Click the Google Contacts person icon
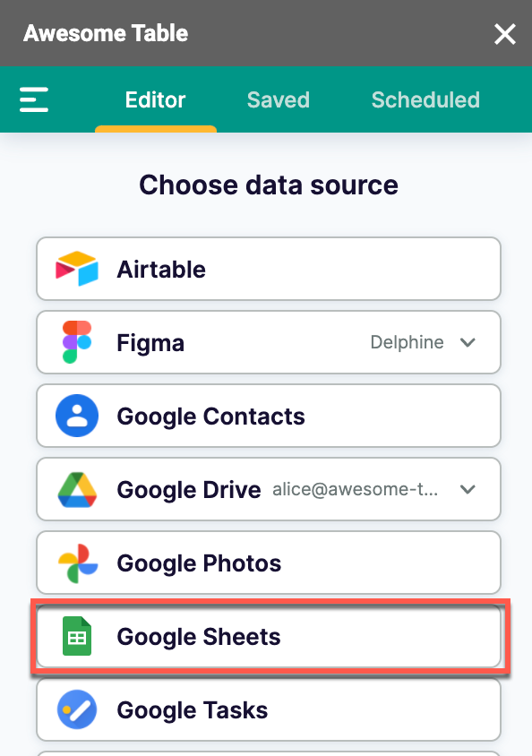Image resolution: width=532 pixels, height=756 pixels. click(77, 416)
